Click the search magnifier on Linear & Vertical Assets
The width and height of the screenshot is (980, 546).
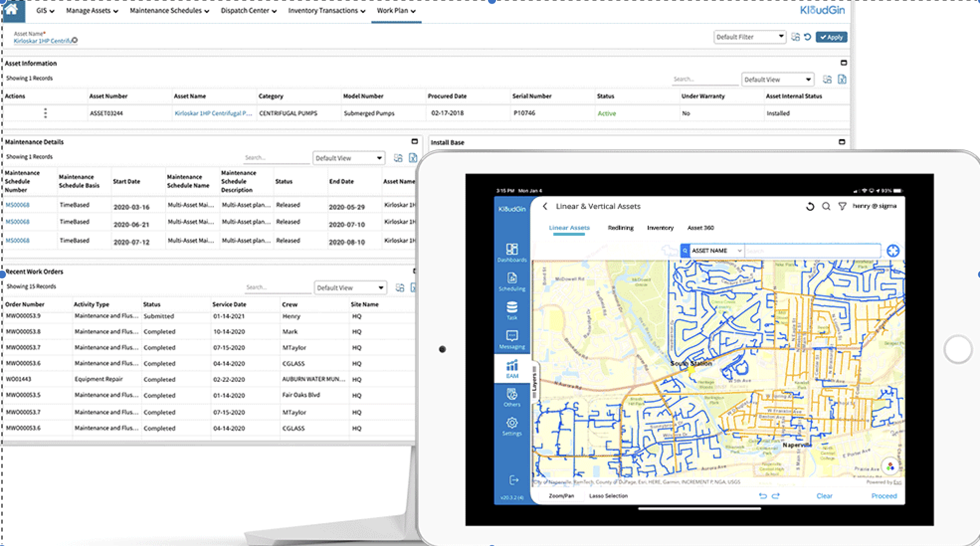coord(826,205)
